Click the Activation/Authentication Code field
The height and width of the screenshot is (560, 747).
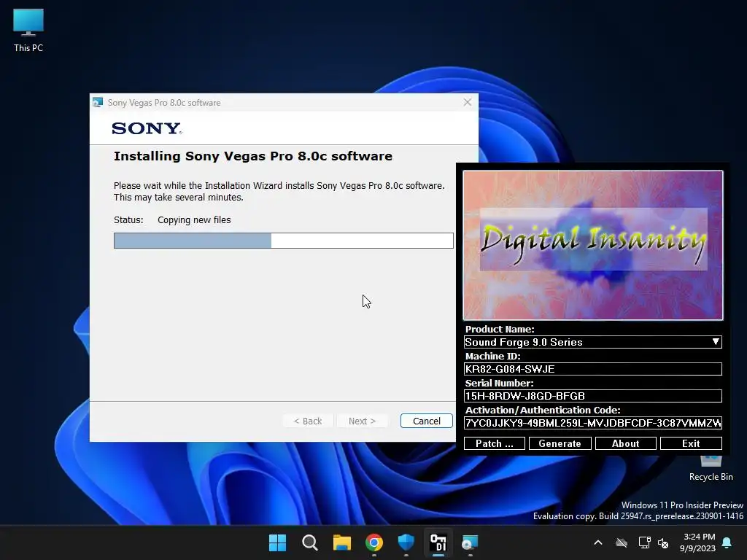(x=592, y=423)
